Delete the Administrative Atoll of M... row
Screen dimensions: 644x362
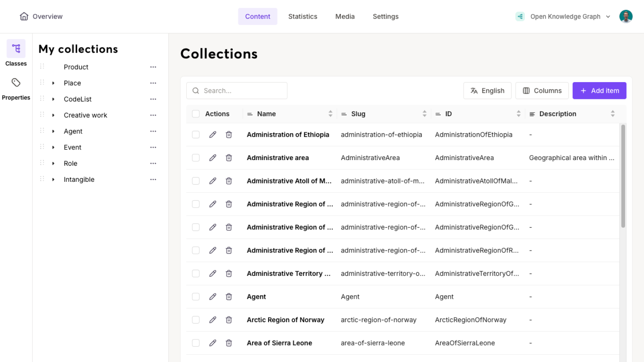coord(229,181)
